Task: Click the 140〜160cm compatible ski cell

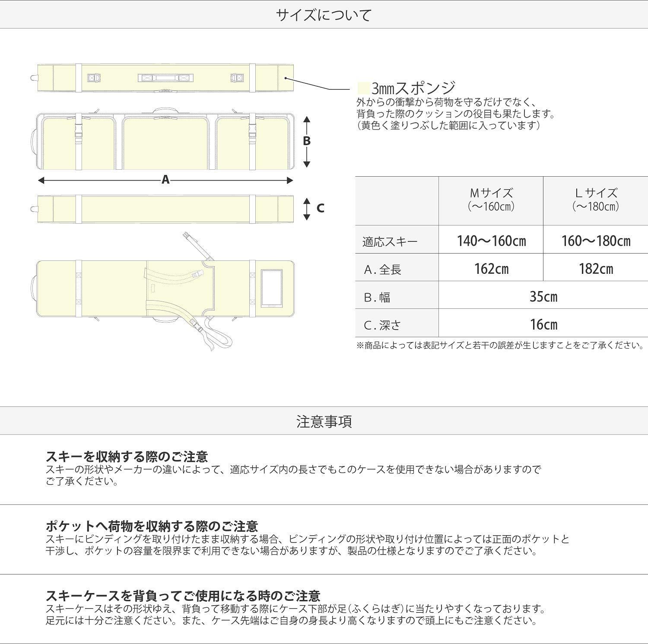Action: (491, 241)
